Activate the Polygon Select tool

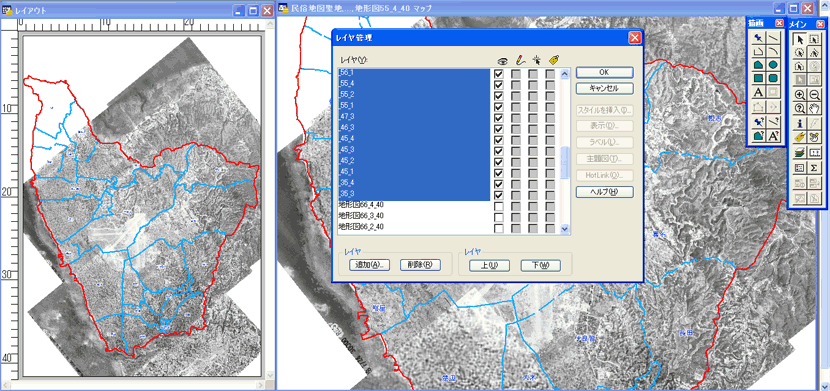click(814, 52)
